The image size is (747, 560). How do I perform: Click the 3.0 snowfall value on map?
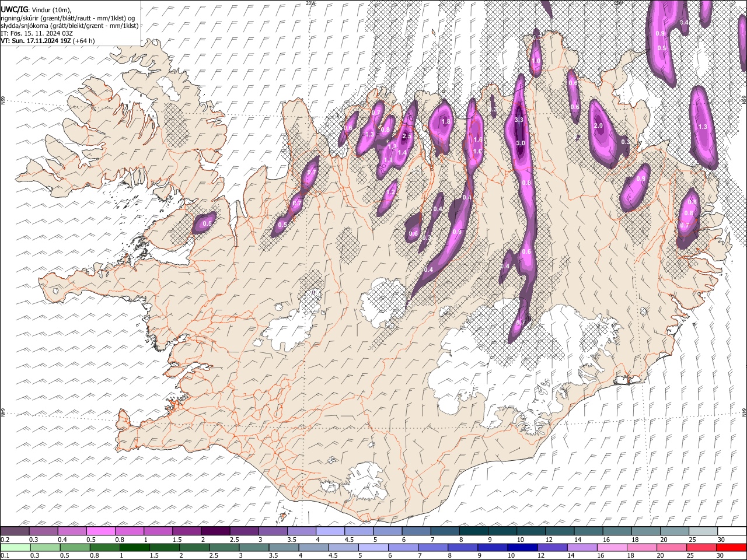(x=521, y=143)
